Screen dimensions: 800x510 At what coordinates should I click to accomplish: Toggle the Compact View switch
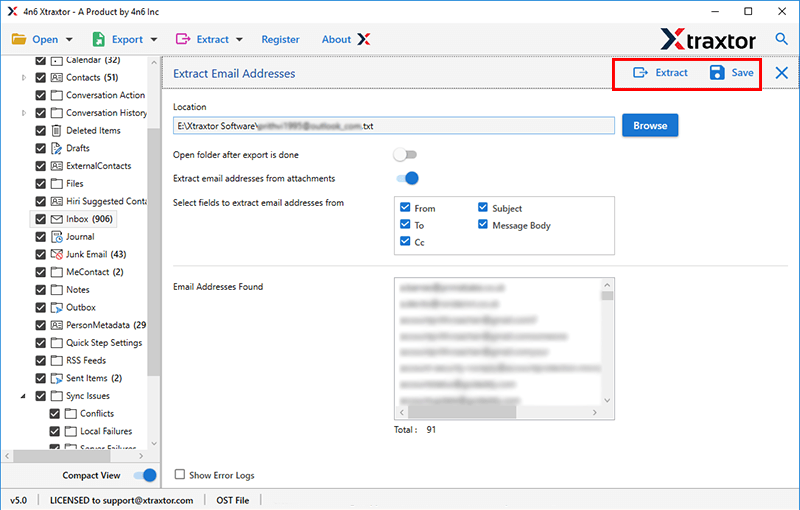(145, 475)
